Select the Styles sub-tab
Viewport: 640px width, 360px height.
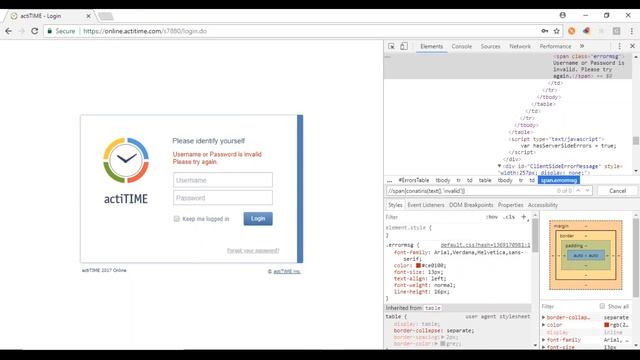point(395,205)
